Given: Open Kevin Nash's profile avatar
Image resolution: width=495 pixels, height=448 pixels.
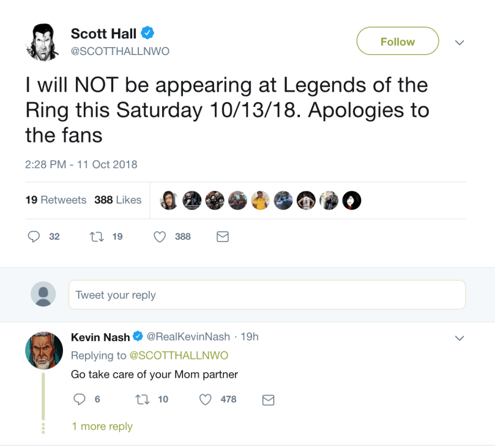Looking at the screenshot, I should tap(43, 350).
